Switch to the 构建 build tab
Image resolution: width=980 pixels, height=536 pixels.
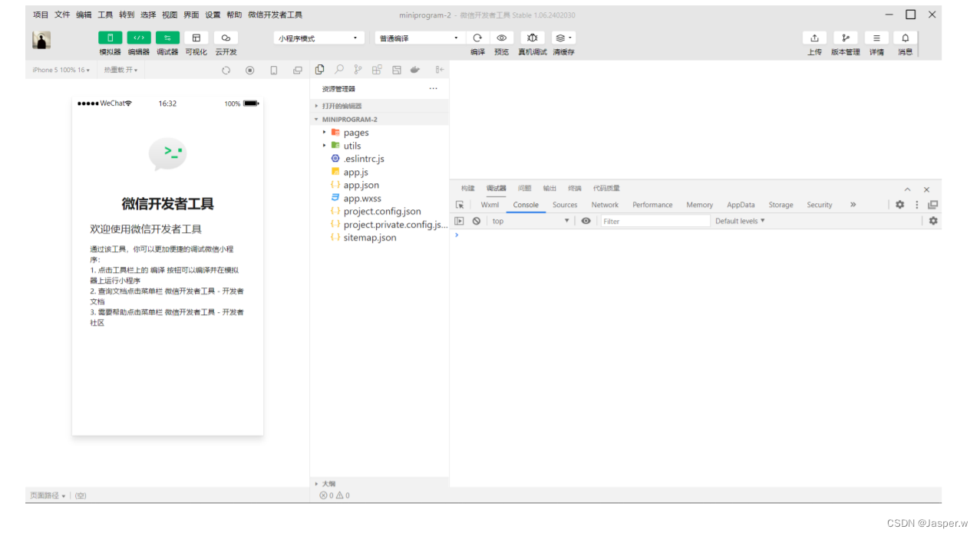(x=468, y=188)
